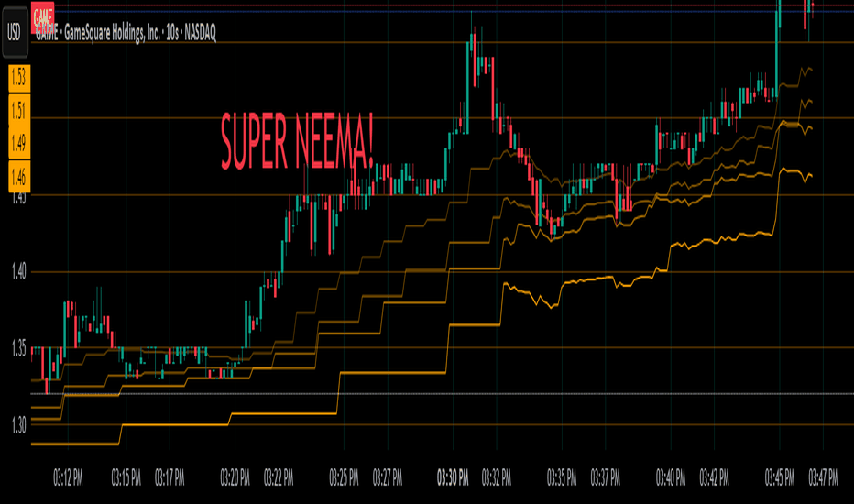Click the 03:17 PM time label
The width and height of the screenshot is (854, 504).
(x=170, y=478)
